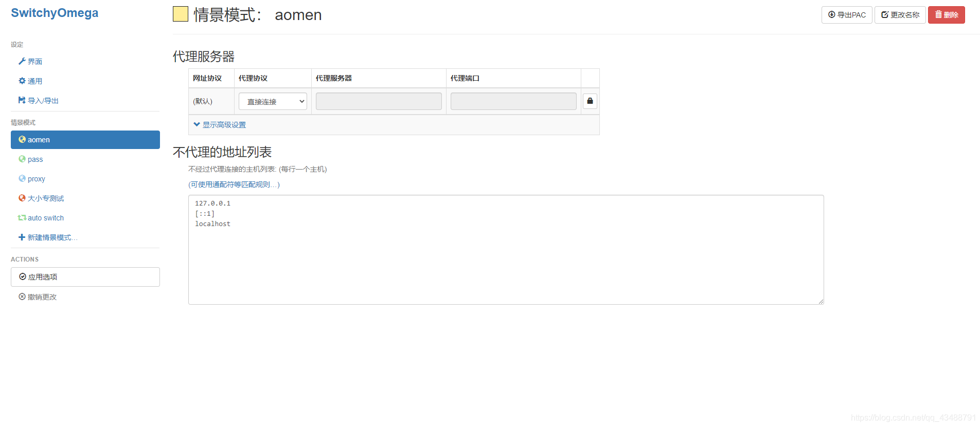
Task: Open the 界面 interface settings
Action: [85, 62]
